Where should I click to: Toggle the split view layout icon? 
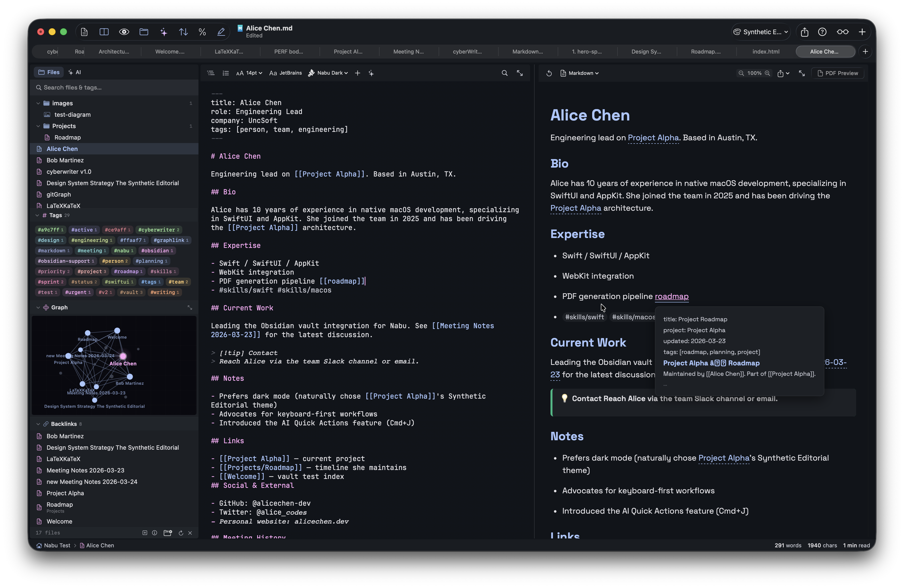point(103,32)
